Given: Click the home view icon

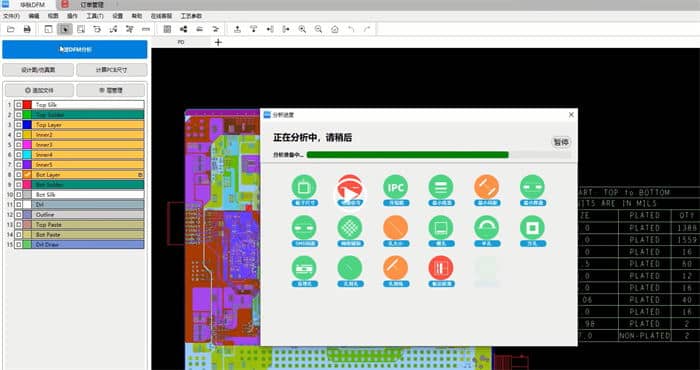Looking at the screenshot, I should click(x=334, y=29).
